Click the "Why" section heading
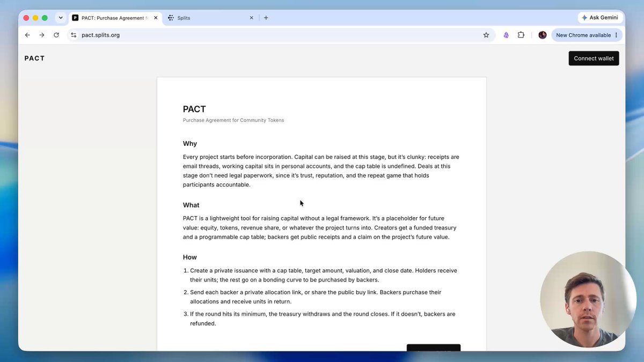Screen dimensions: 644x362 [x=190, y=144]
